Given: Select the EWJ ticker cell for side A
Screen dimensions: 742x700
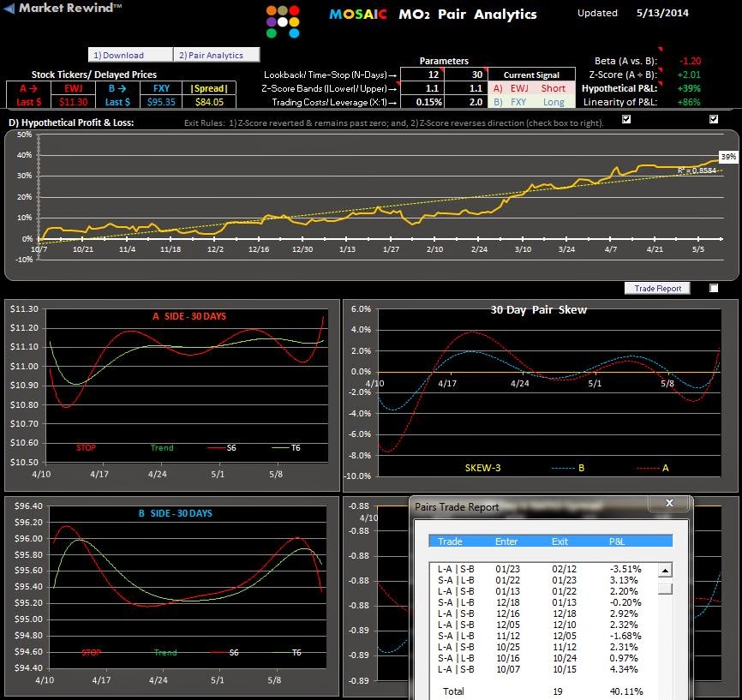Looking at the screenshot, I should [74, 88].
